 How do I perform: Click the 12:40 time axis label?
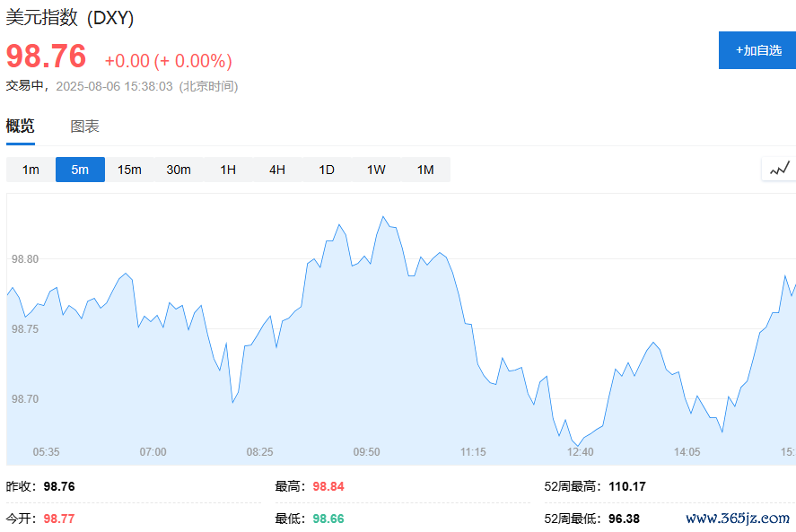[x=581, y=452]
